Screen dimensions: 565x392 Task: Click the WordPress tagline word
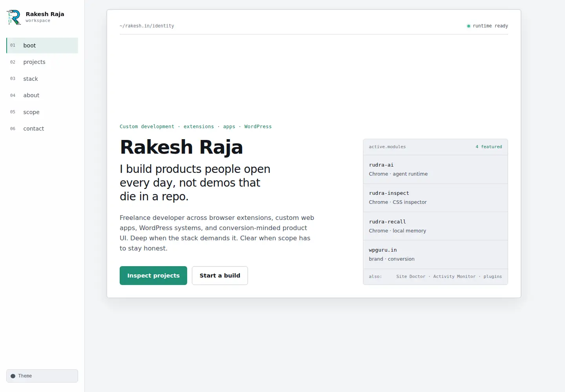click(x=258, y=127)
